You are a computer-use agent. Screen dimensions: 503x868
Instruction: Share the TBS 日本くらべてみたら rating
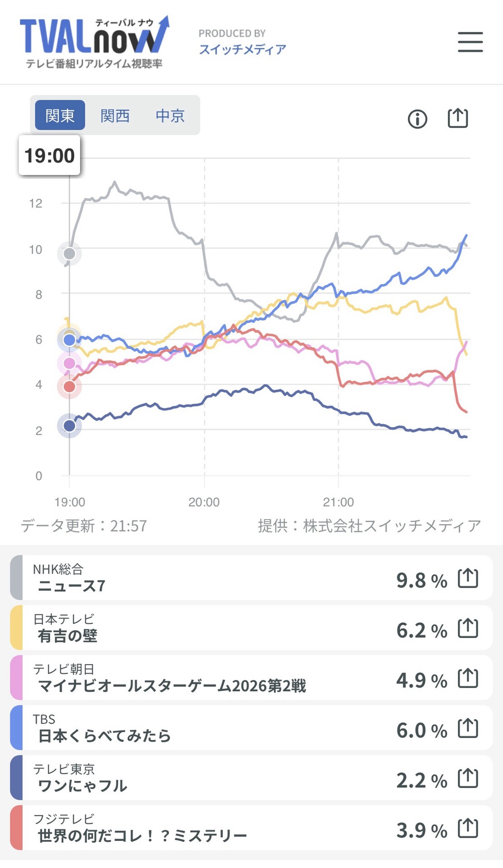468,728
